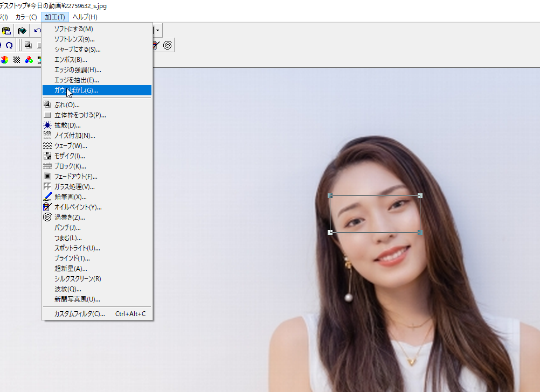
Task: Click the checkerboard pattern toolbar icon
Action: 17,60
